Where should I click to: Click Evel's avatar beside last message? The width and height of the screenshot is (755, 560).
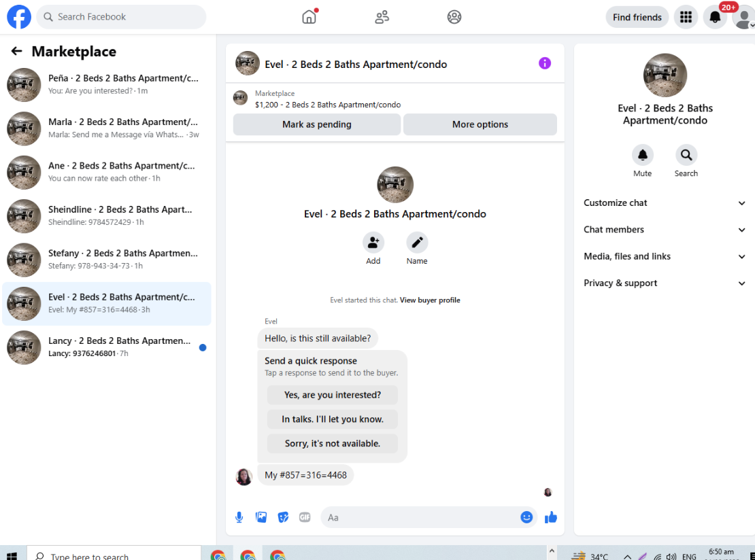244,477
